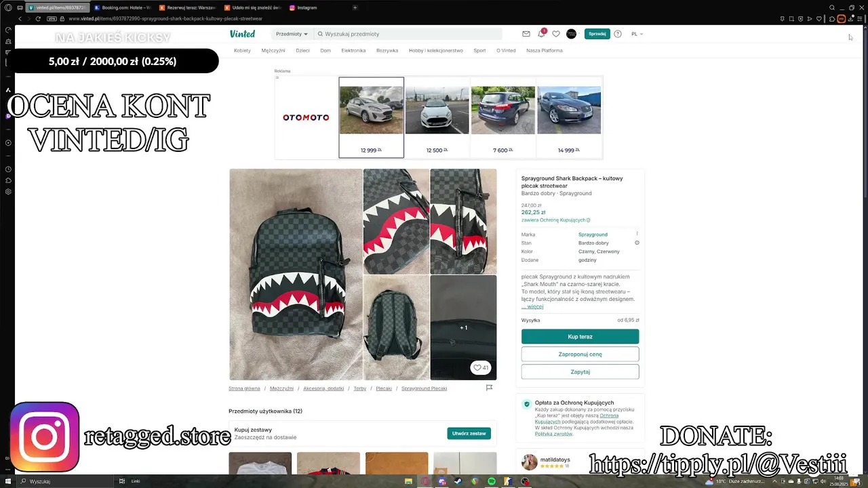The width and height of the screenshot is (868, 488).
Task: Open the Dzieci category menu
Action: 302,51
